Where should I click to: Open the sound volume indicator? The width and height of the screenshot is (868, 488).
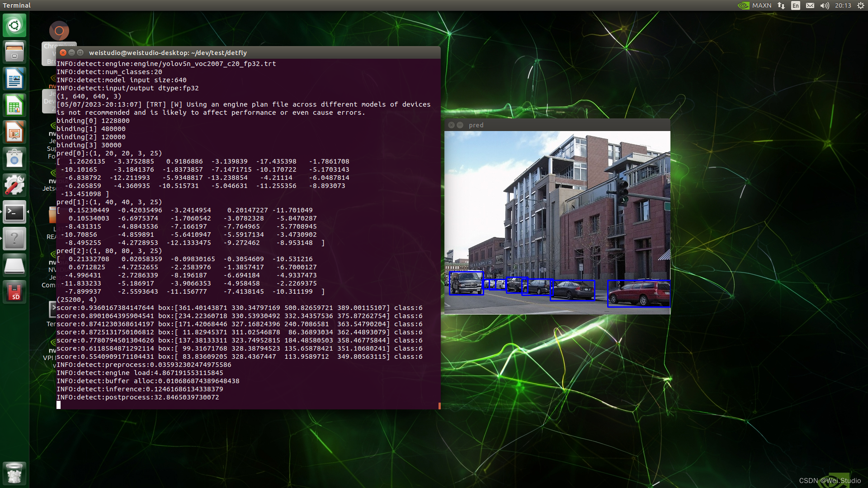[x=825, y=5]
